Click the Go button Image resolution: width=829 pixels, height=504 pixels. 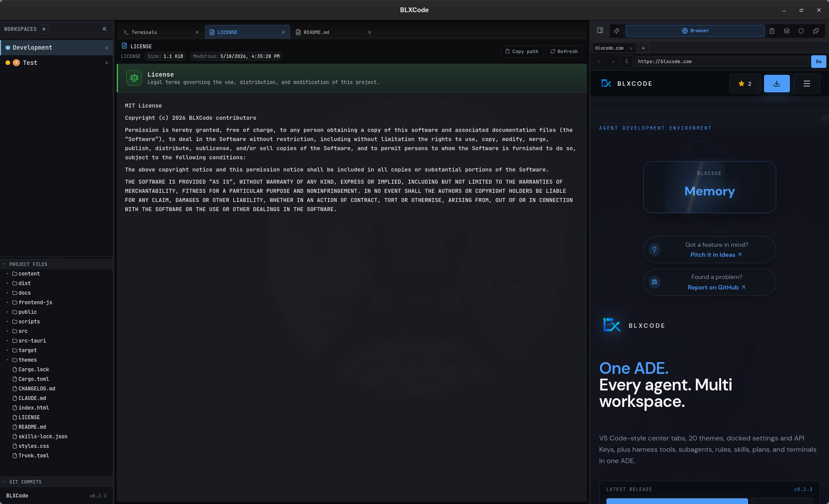tap(819, 61)
